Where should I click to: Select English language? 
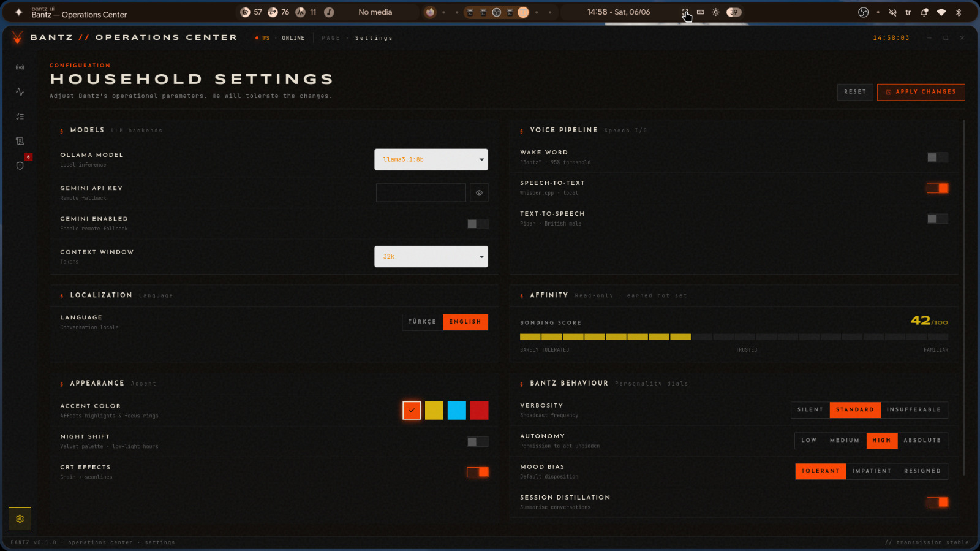click(466, 322)
